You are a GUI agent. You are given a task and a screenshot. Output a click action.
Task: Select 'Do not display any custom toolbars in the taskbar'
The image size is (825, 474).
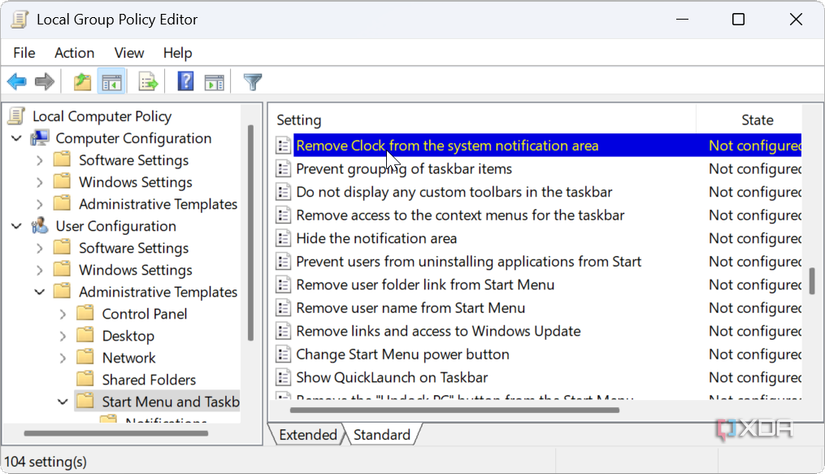point(454,192)
